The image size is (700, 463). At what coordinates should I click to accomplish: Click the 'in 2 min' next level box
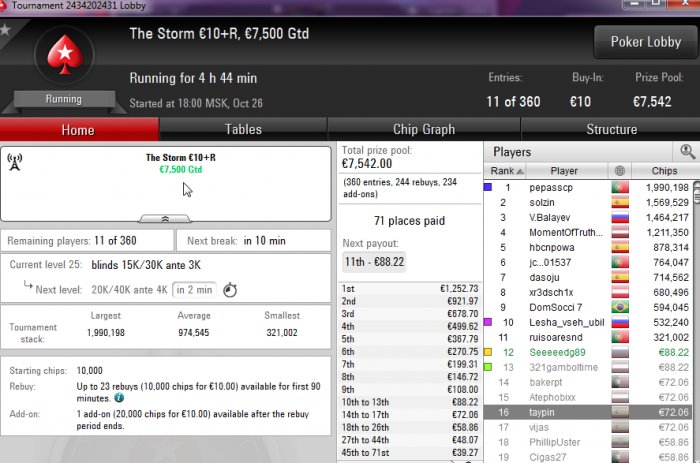tap(194, 290)
